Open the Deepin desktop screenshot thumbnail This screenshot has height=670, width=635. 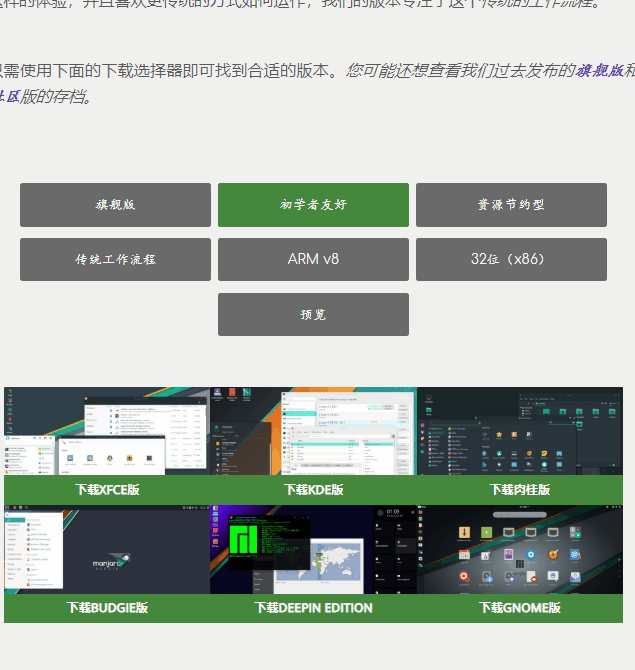[x=314, y=550]
